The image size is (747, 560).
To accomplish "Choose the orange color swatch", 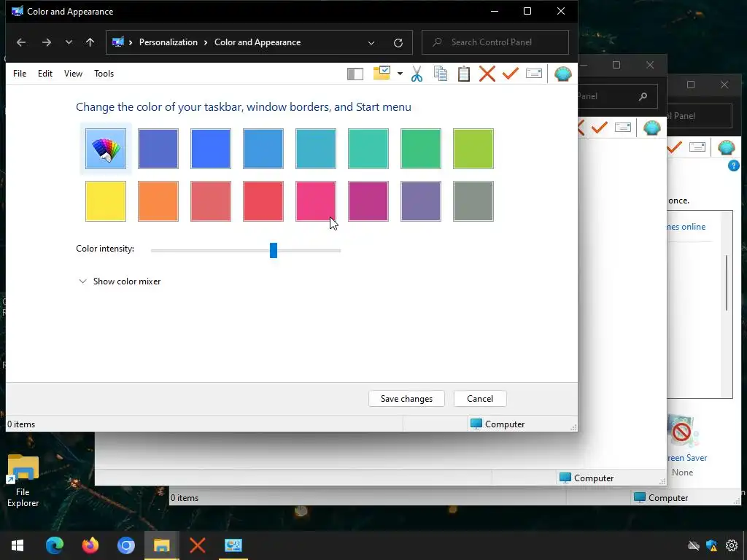I will (x=158, y=201).
